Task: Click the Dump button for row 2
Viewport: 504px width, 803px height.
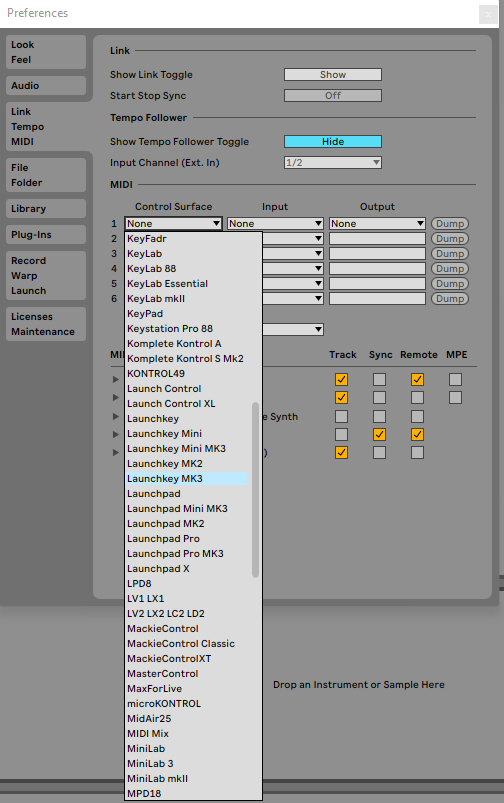Action: [x=450, y=239]
